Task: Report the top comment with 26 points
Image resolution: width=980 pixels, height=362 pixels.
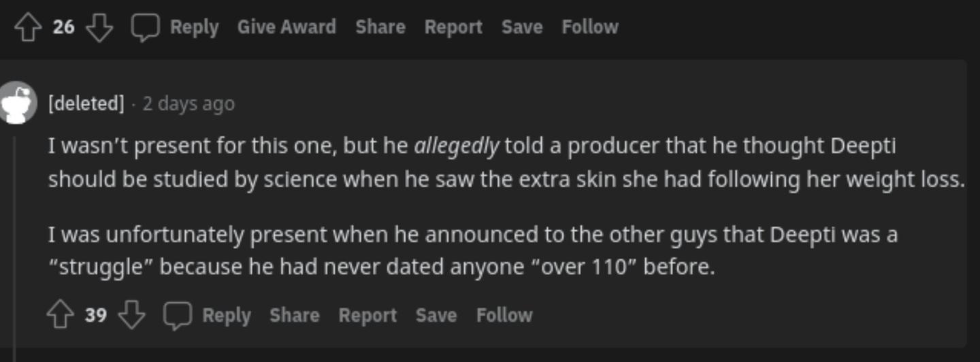Action: point(453,27)
